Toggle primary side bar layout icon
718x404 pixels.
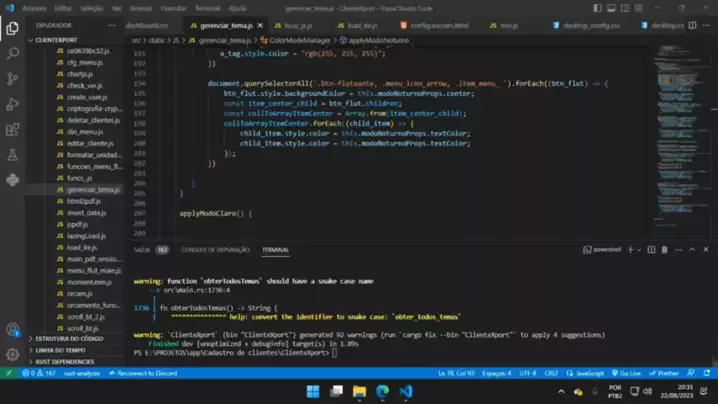[598, 8]
